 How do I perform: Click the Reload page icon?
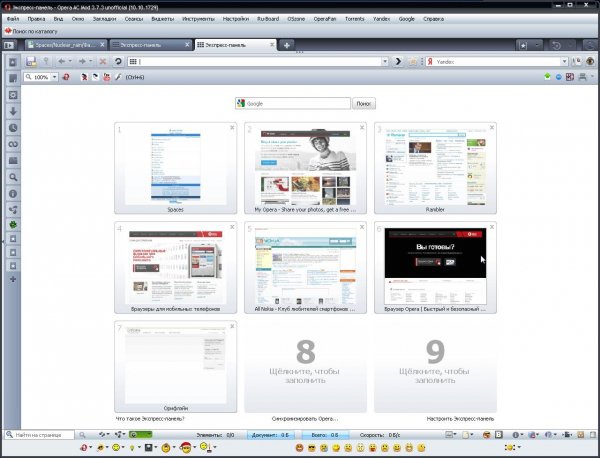tap(118, 61)
